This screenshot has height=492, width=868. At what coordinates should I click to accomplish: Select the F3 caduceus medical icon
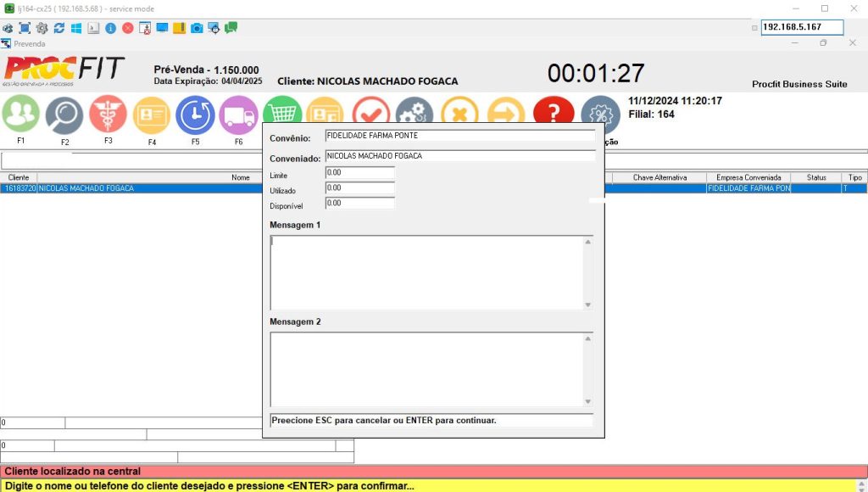click(x=108, y=115)
